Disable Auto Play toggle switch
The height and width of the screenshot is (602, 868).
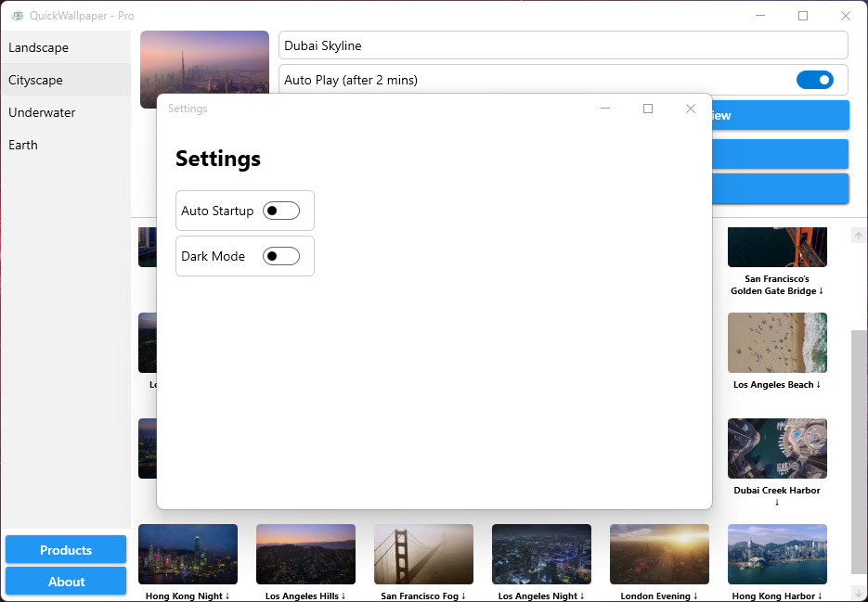[814, 80]
